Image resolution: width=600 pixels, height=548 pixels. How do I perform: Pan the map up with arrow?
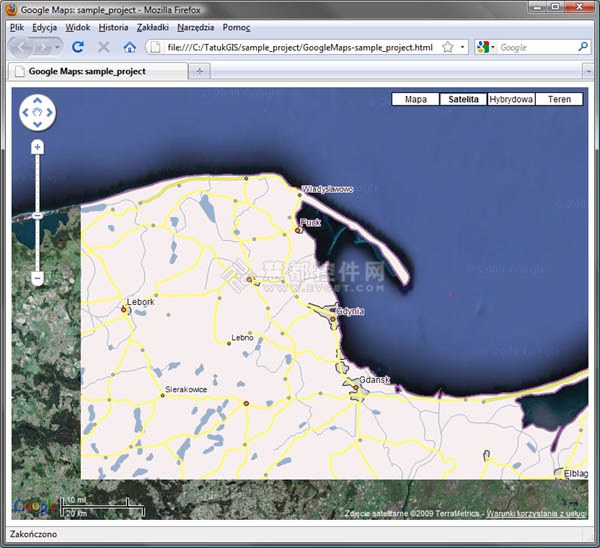(x=37, y=101)
